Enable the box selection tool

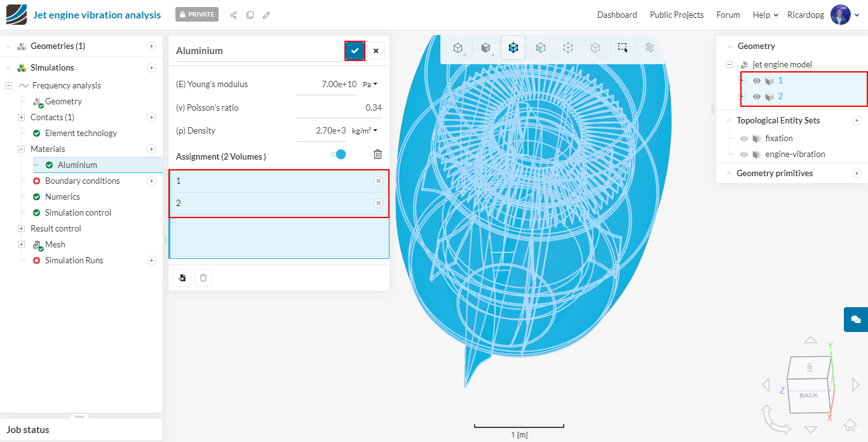coord(623,48)
